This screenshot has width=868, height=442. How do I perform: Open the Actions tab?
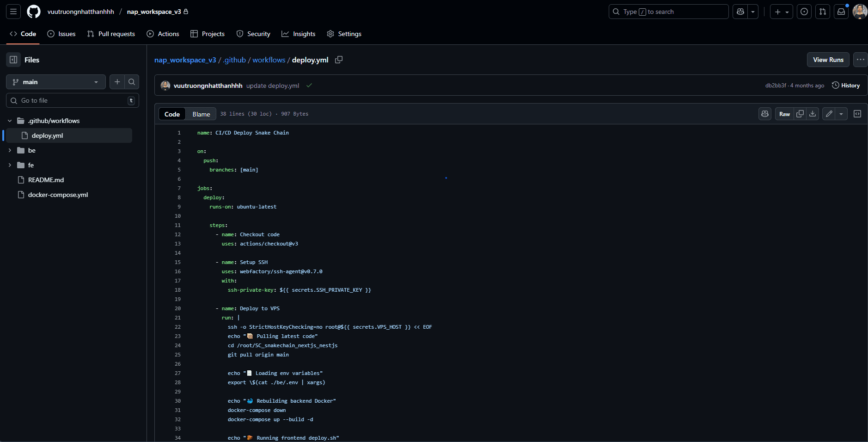pyautogui.click(x=163, y=34)
